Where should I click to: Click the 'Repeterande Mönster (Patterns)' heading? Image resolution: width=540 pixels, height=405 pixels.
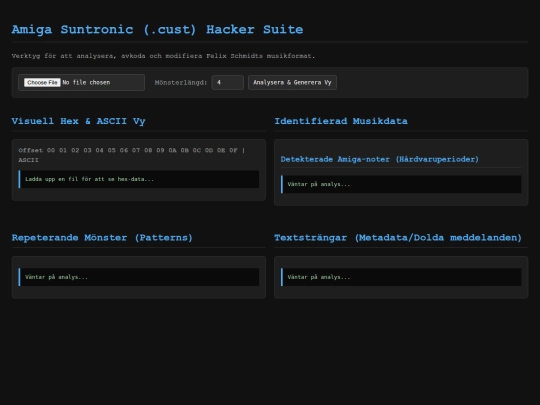[x=102, y=238]
